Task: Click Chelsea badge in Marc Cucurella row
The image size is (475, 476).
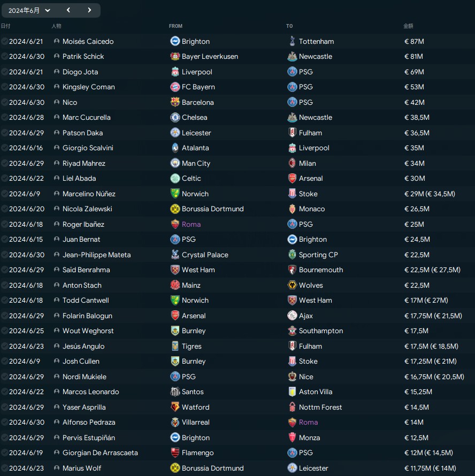Action: click(x=175, y=117)
